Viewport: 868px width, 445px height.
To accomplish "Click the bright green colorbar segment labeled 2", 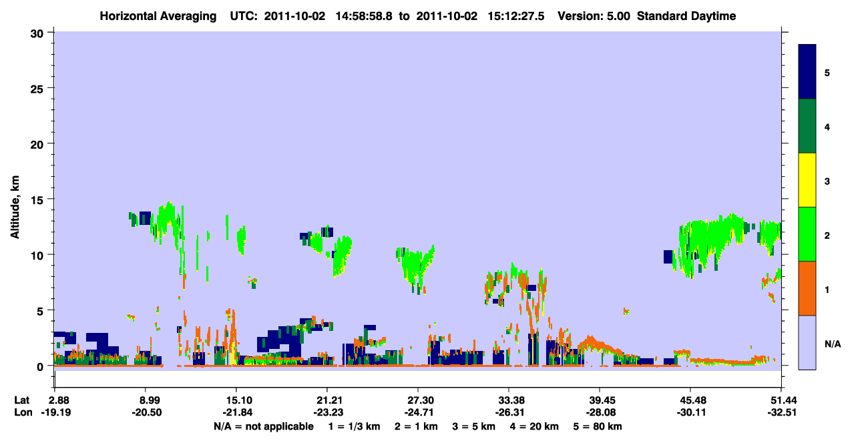I will coord(807,234).
